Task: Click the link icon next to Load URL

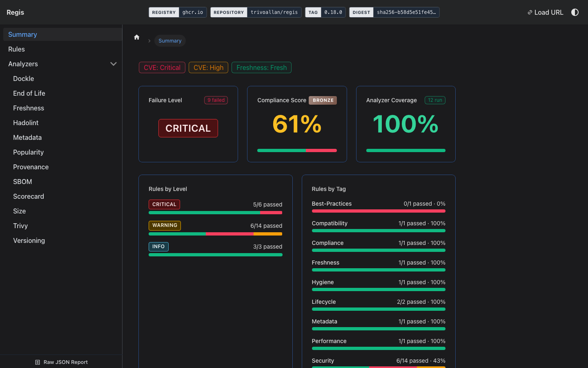Action: tap(530, 12)
